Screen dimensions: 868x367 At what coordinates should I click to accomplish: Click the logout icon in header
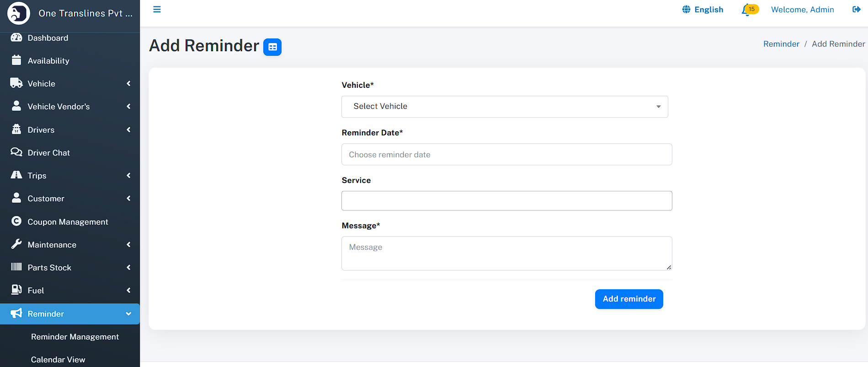pos(856,10)
